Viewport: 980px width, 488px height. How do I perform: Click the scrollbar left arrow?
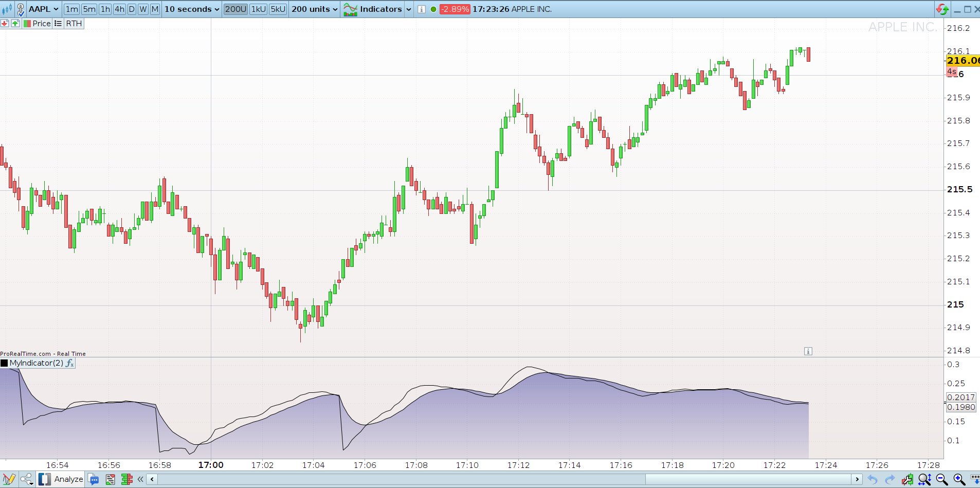(x=152, y=479)
